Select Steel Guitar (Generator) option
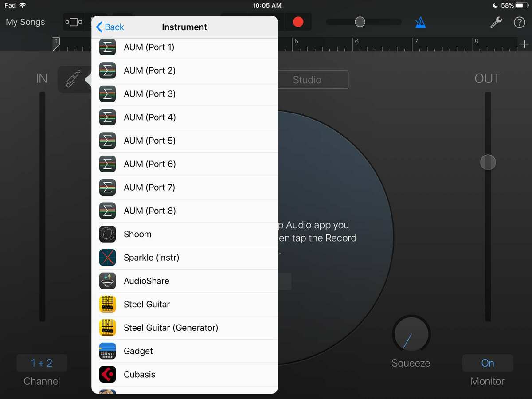 (171, 328)
